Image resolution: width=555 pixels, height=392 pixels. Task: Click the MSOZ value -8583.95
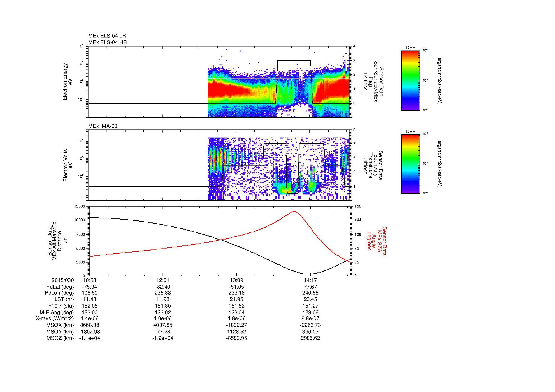tap(236, 338)
